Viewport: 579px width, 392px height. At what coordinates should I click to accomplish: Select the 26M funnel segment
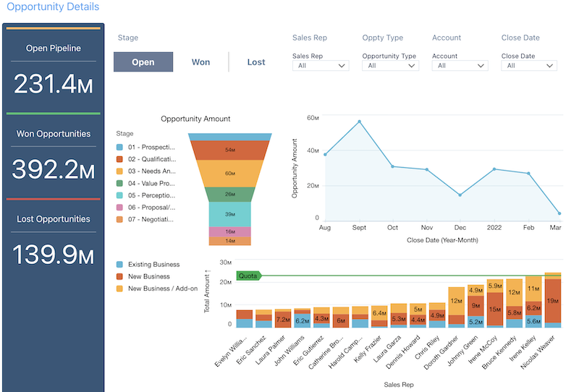coord(229,194)
